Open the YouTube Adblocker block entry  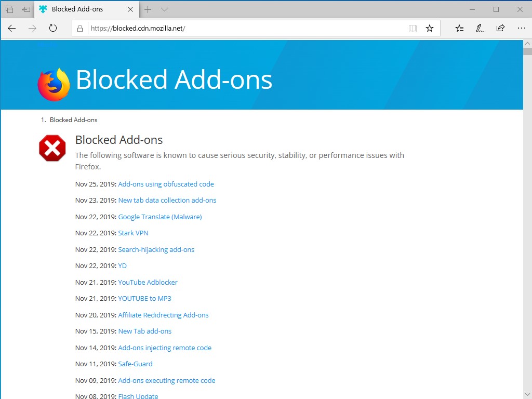(148, 282)
